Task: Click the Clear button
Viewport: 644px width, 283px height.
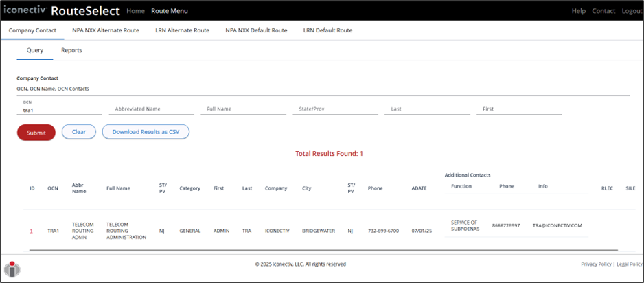Action: [x=78, y=131]
